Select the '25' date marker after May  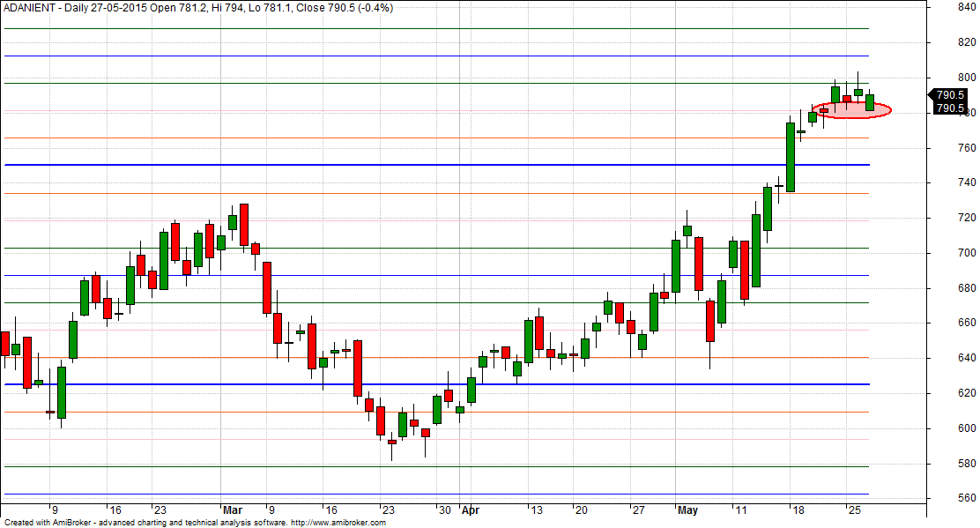(x=853, y=510)
